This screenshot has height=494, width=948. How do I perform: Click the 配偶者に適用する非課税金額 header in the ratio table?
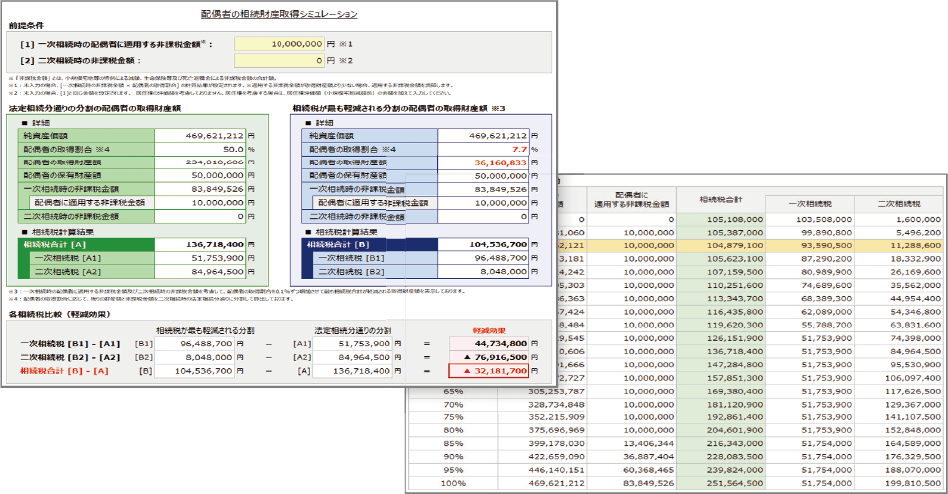click(632, 200)
